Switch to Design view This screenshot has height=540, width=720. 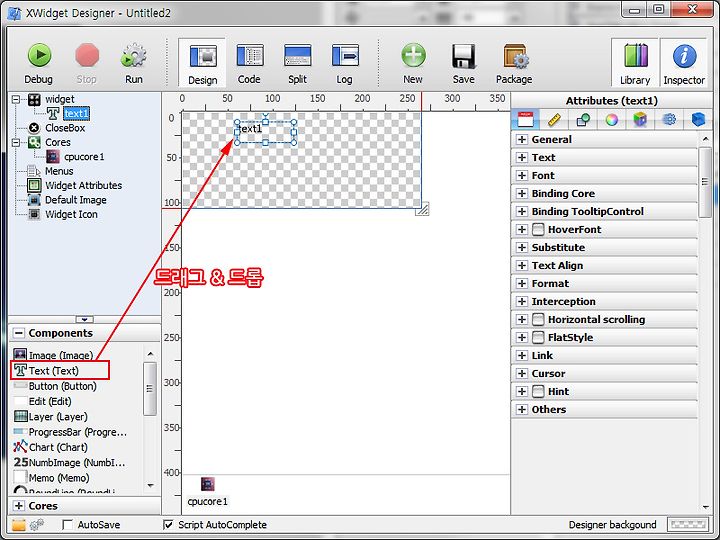(x=202, y=63)
